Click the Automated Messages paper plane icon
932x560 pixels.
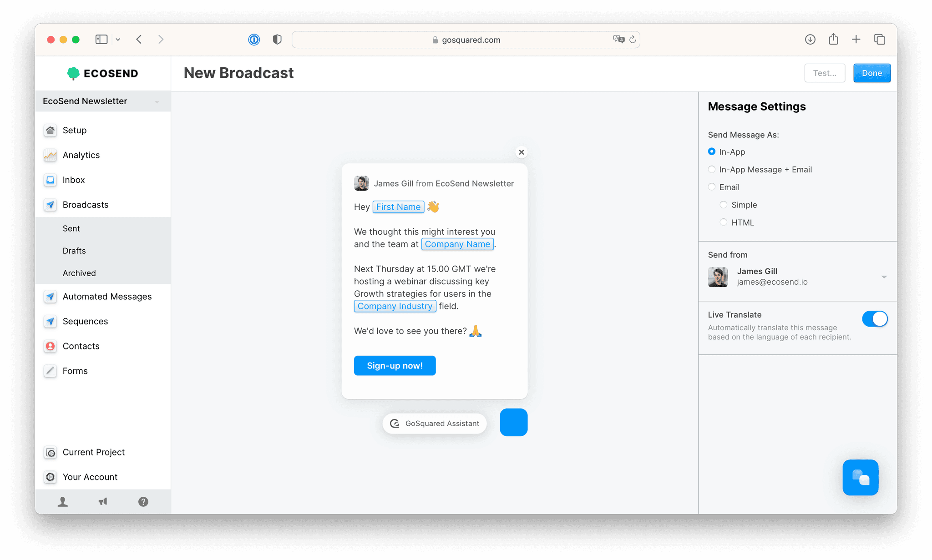point(51,297)
